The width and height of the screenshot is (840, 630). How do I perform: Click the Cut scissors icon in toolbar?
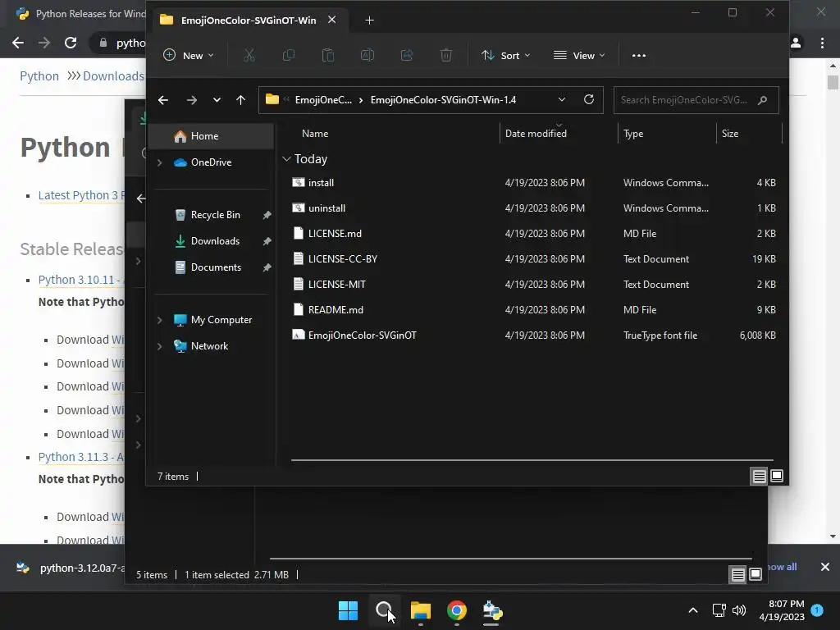click(x=249, y=55)
